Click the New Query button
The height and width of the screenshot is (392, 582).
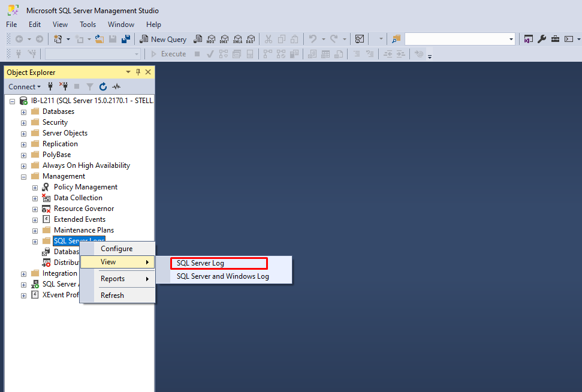click(x=163, y=39)
